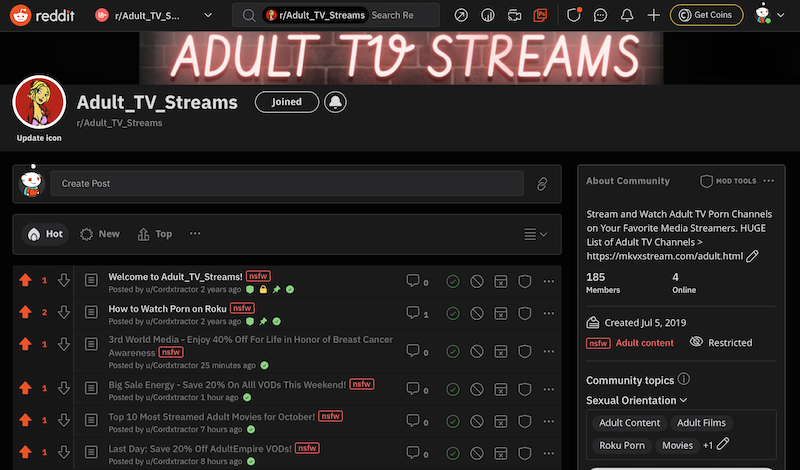Upvote the How to Watch on Roku post
Viewport: 800px width, 470px height.
25,312
